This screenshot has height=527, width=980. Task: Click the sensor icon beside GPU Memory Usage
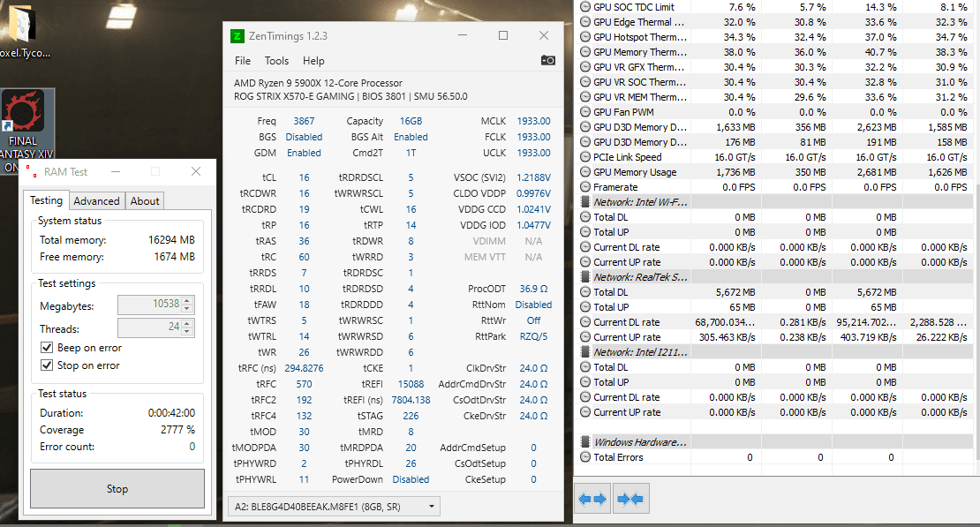click(x=585, y=172)
